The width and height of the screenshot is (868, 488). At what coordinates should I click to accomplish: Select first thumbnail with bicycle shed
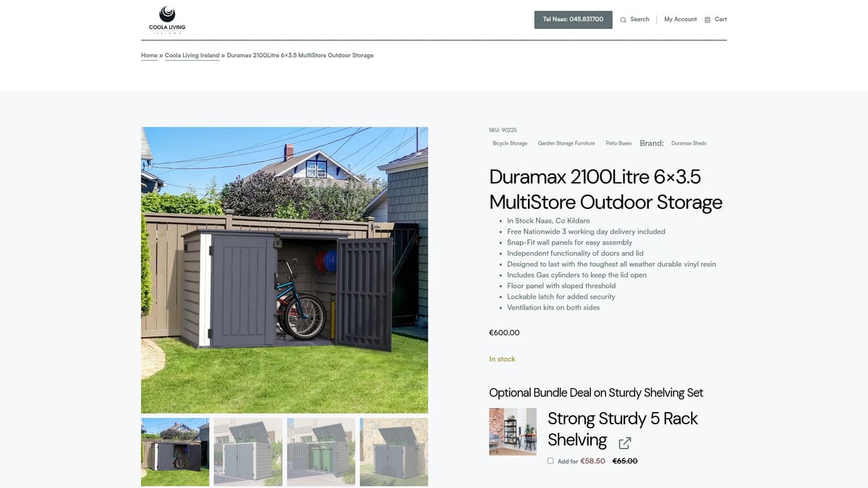[x=175, y=452]
